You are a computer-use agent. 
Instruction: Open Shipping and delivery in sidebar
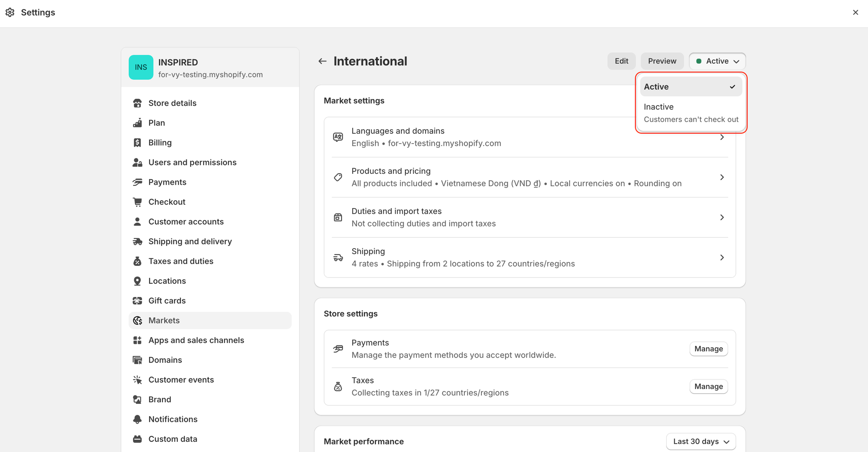coord(190,241)
